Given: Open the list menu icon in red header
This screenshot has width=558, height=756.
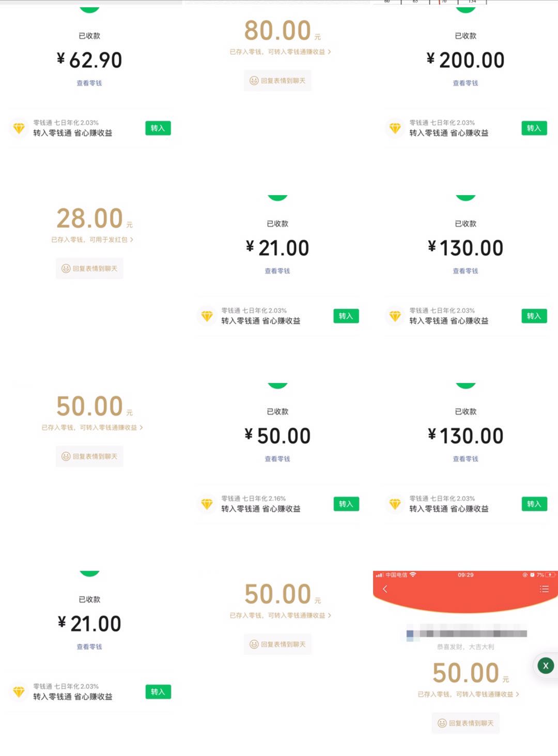Looking at the screenshot, I should [544, 589].
